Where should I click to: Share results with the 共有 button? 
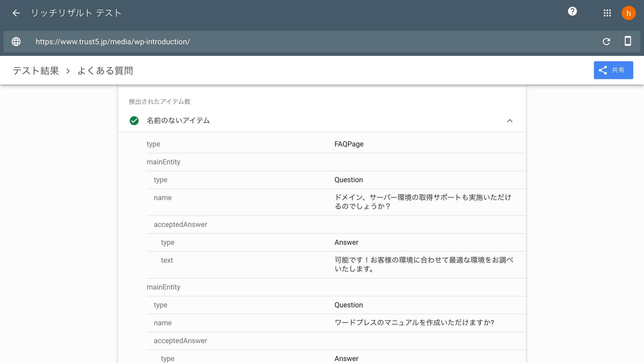pos(613,70)
